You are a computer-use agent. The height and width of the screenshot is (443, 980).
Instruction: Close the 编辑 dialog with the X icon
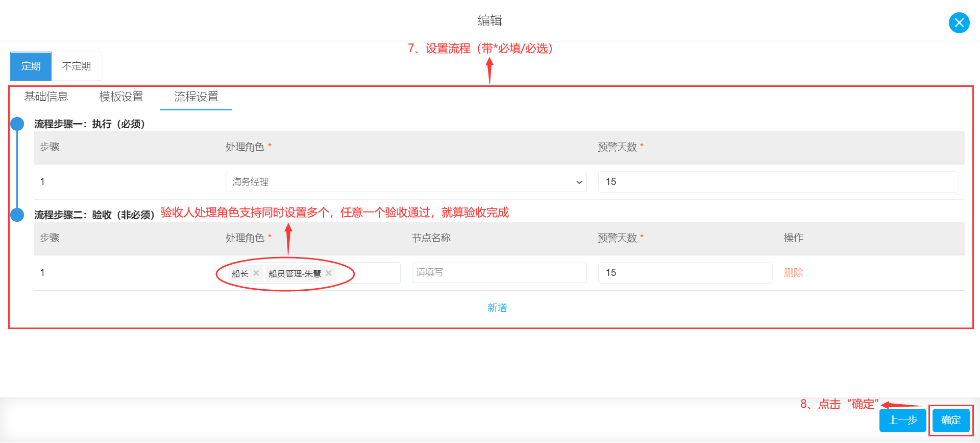(x=959, y=22)
